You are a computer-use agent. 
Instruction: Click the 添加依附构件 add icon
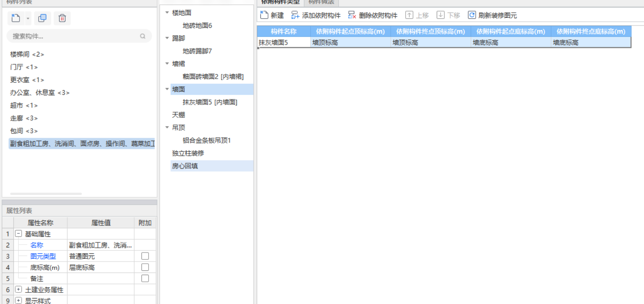pyautogui.click(x=295, y=14)
